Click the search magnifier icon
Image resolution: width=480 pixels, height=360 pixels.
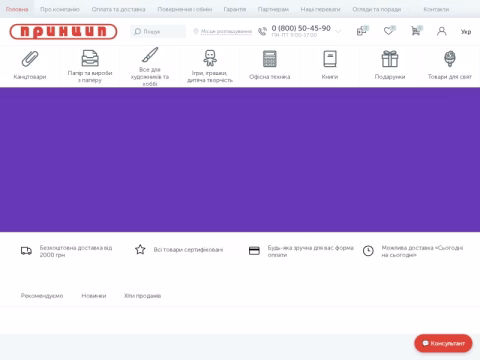pos(137,31)
